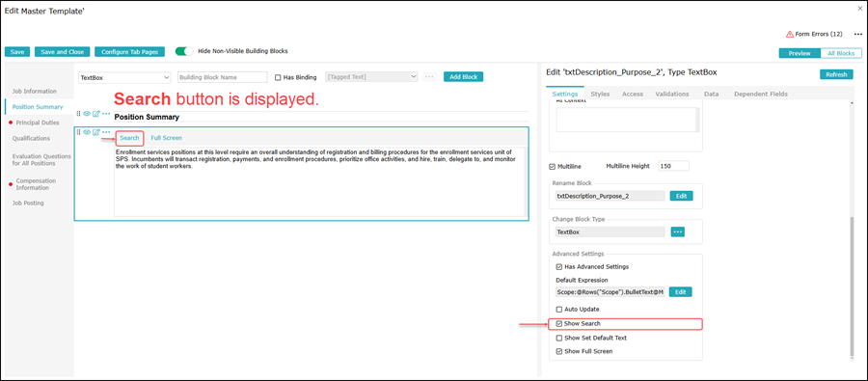Toggle visibility eye icon on the Search text block
This screenshot has width=868, height=381.
point(87,132)
